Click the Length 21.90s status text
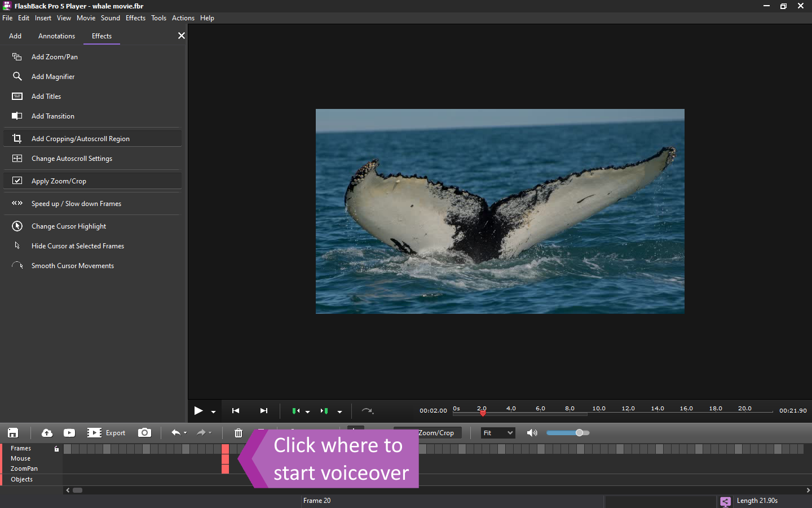812x508 pixels. point(757,501)
